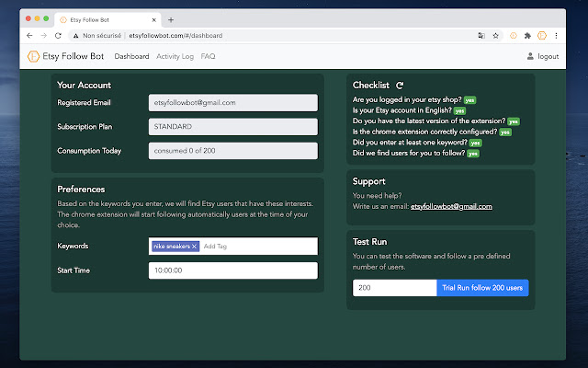Click the user profile icon beside logout
The height and width of the screenshot is (368, 588).
pyautogui.click(x=530, y=56)
